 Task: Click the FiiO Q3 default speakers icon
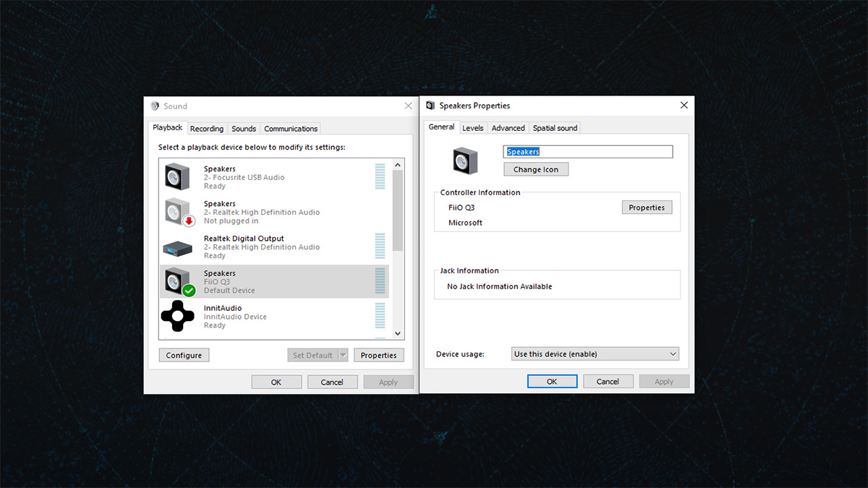tap(177, 281)
